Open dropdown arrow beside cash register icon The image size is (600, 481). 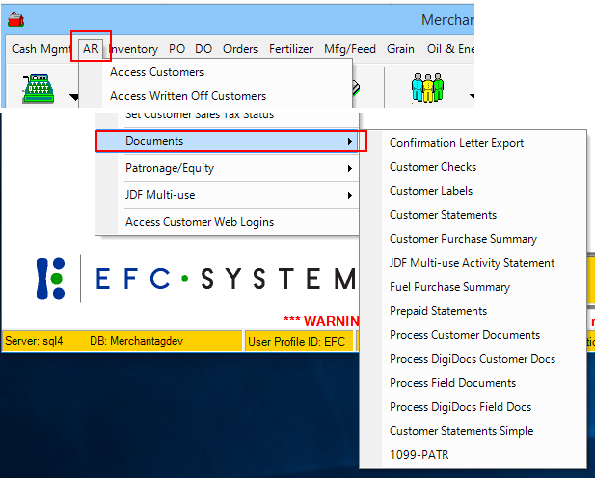pos(74,97)
